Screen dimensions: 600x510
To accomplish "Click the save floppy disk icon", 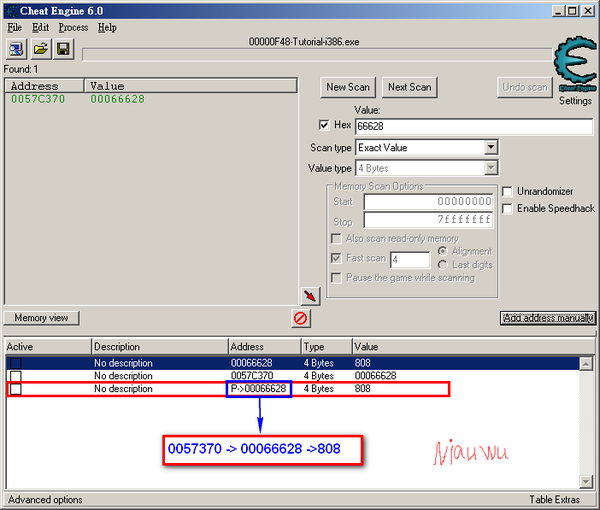I will tap(63, 49).
